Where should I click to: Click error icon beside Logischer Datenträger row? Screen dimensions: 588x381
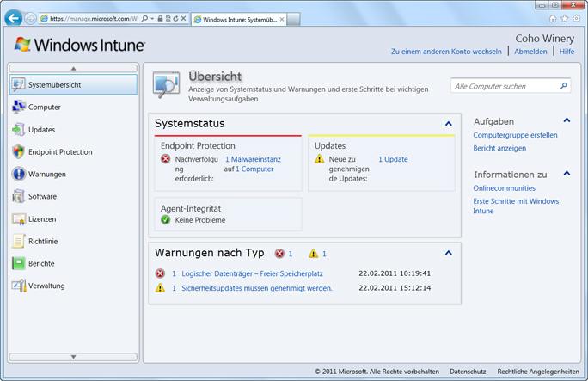[160, 273]
